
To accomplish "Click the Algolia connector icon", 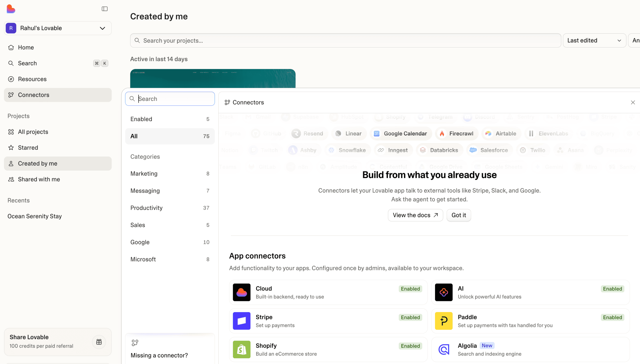I will (x=444, y=350).
